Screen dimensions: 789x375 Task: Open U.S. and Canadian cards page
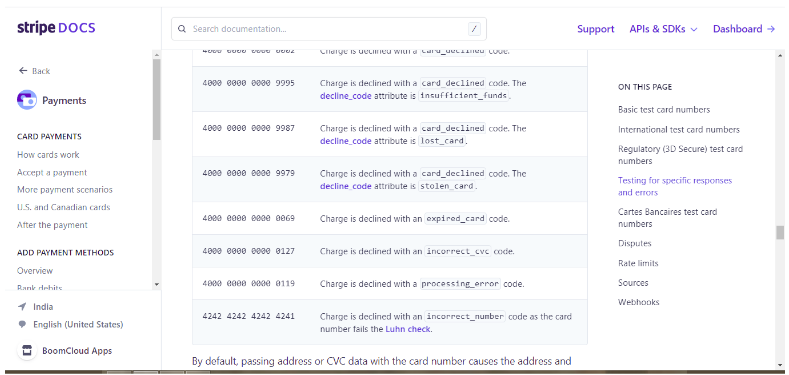(x=63, y=207)
